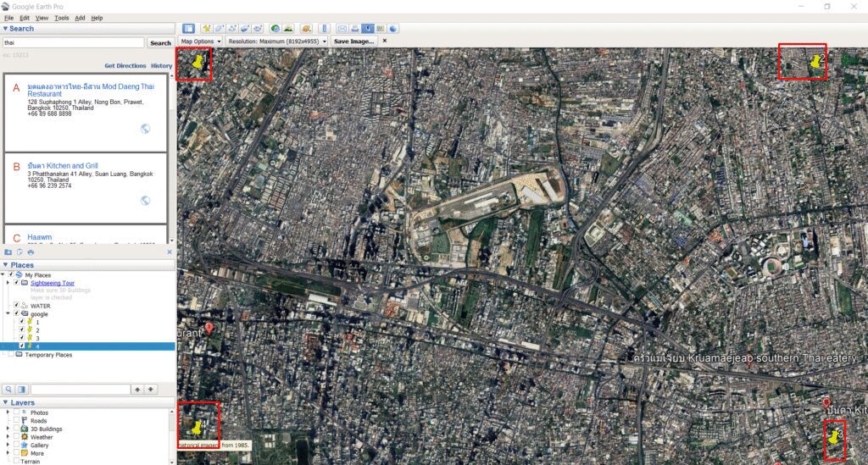Open the View menu
868x465 pixels.
(x=42, y=18)
